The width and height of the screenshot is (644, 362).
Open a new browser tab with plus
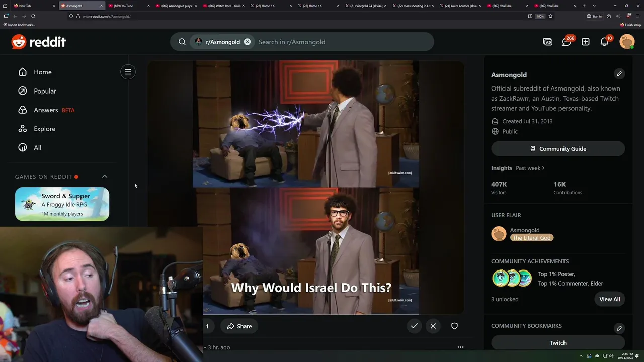584,6
